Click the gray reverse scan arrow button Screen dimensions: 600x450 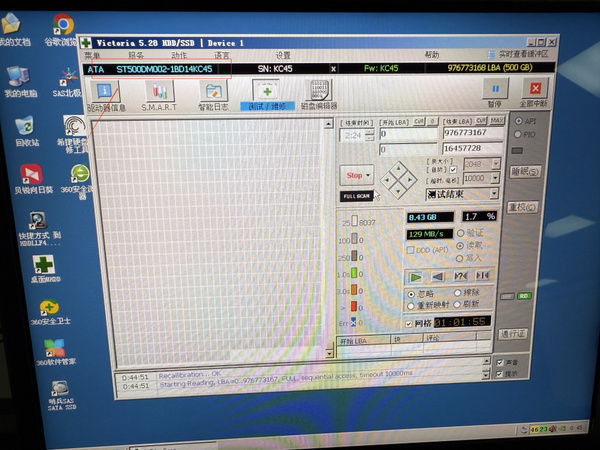pyautogui.click(x=438, y=276)
